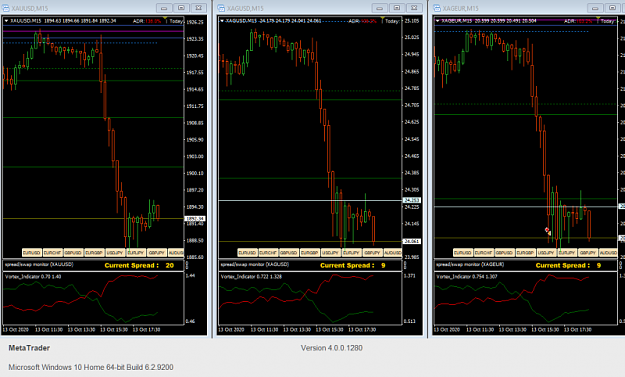Click the red arrow marker on XAGEUR chart

click(x=548, y=231)
